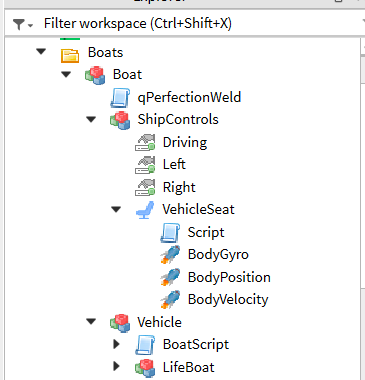Click the Left animation icon
Image resolution: width=365 pixels, height=380 pixels.
coord(145,165)
